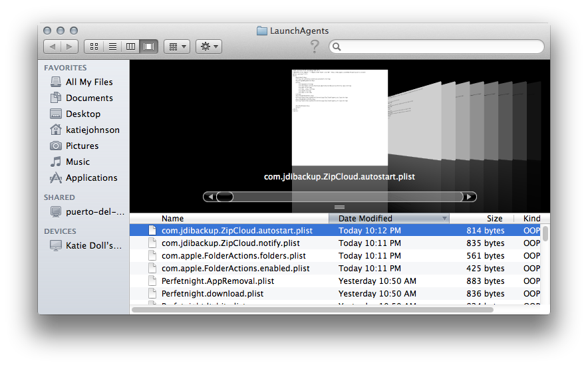Click the question mark toolbar icon
This screenshot has height=367, width=588.
pyautogui.click(x=315, y=47)
